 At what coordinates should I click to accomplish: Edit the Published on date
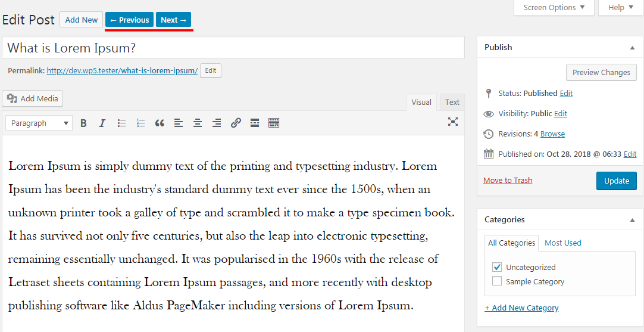(x=630, y=154)
